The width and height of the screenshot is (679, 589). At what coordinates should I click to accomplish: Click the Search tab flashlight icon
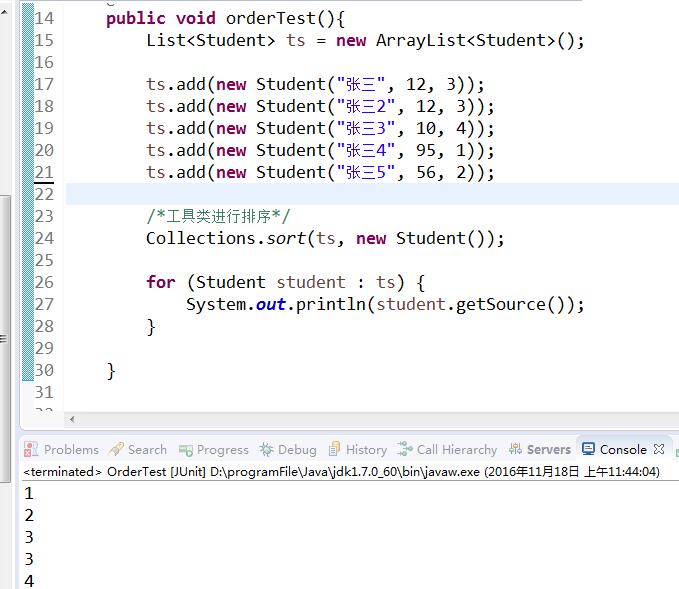pos(116,449)
